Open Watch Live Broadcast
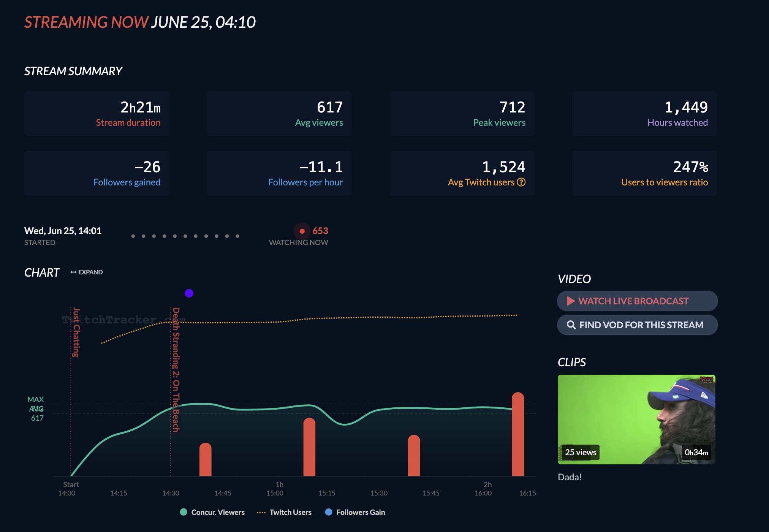769x532 pixels. tap(637, 301)
